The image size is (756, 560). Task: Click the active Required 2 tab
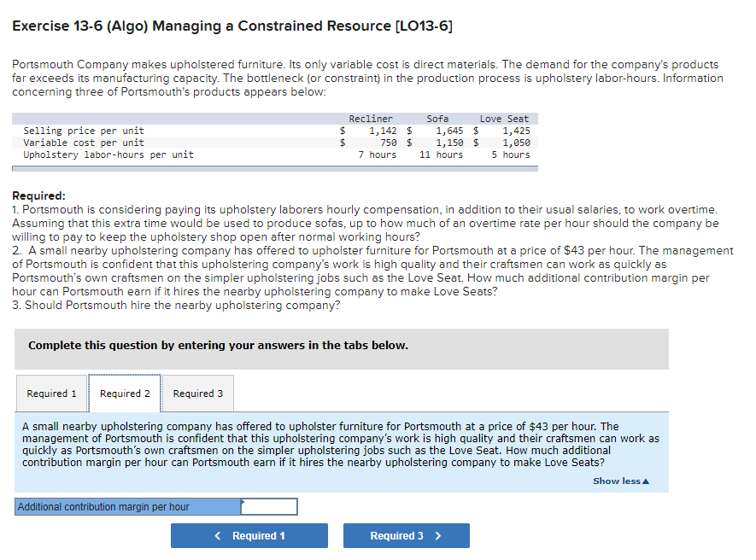pyautogui.click(x=125, y=393)
